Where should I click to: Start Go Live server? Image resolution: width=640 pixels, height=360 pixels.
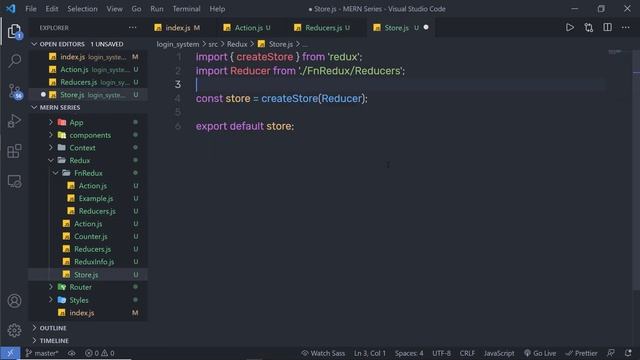pos(540,353)
